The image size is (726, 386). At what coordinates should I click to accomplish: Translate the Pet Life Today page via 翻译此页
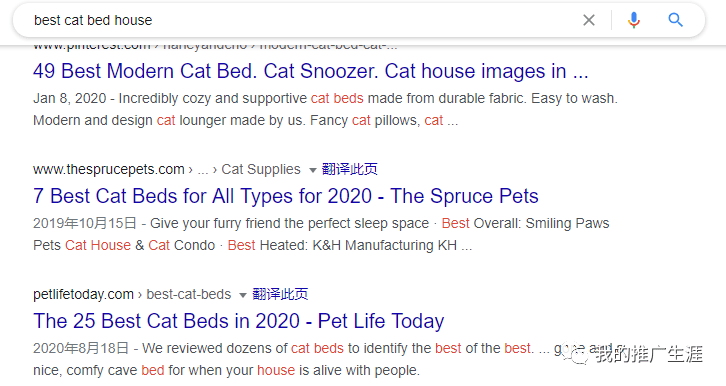280,294
